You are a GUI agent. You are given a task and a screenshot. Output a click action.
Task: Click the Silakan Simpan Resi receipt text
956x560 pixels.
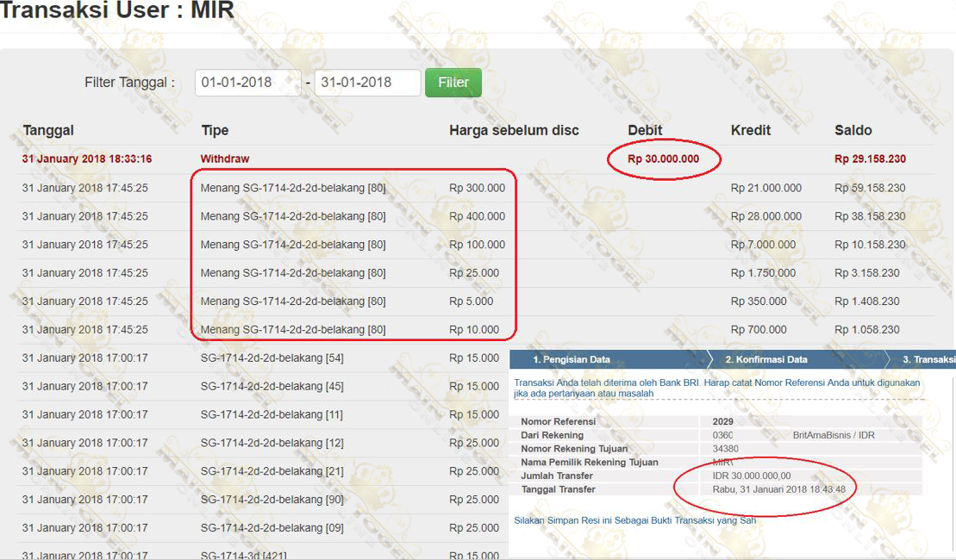coord(634,520)
